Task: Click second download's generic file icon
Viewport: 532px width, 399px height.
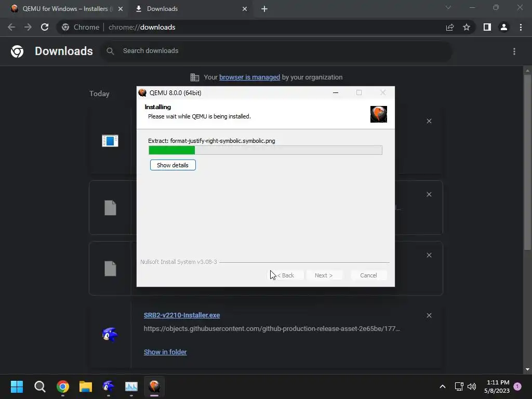Action: 110,208
